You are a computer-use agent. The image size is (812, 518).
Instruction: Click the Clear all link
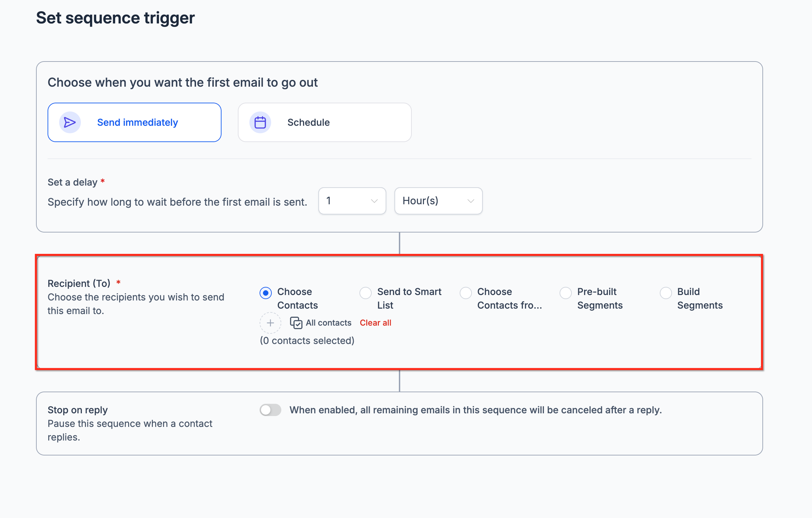tap(375, 323)
